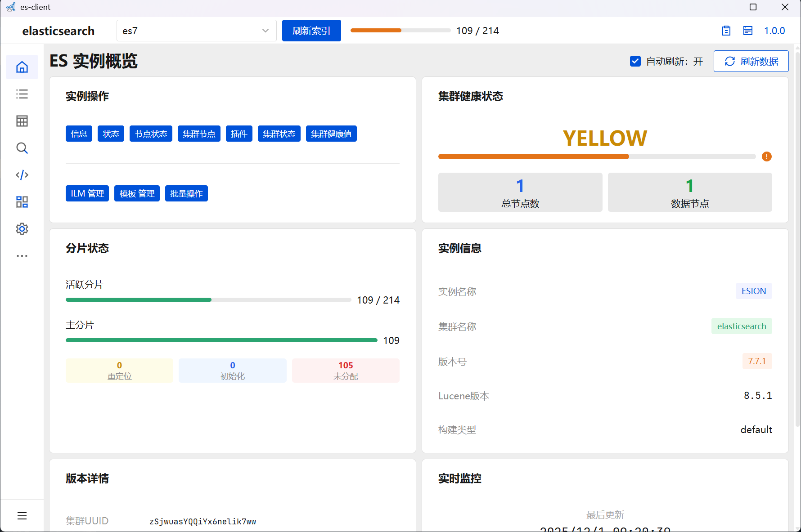Image resolution: width=801 pixels, height=532 pixels.
Task: Open 模板 管理 template management
Action: click(x=137, y=193)
